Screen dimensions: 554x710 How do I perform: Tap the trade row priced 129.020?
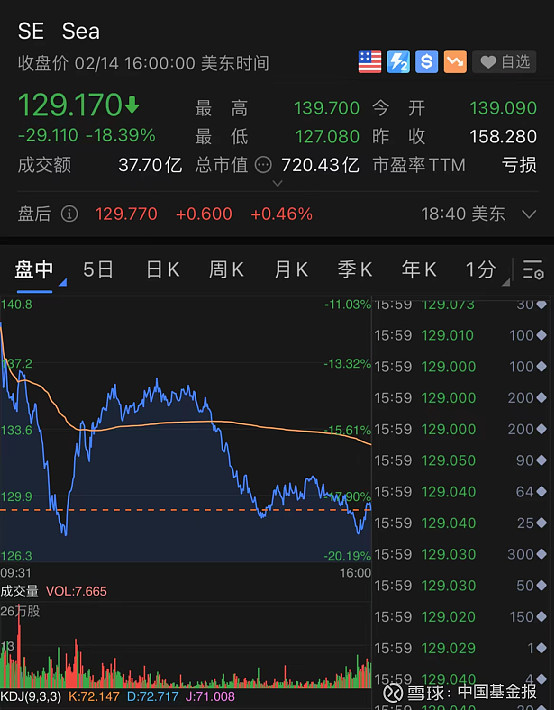(460, 617)
